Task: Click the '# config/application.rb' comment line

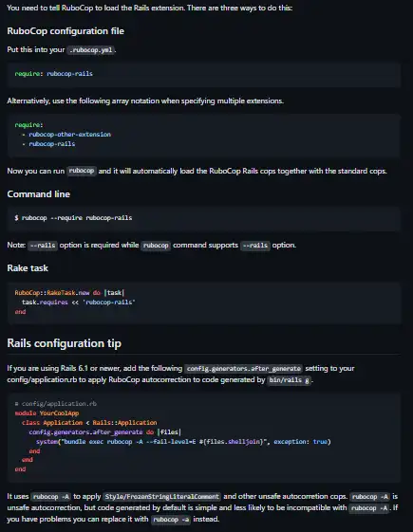Action: [x=56, y=404]
